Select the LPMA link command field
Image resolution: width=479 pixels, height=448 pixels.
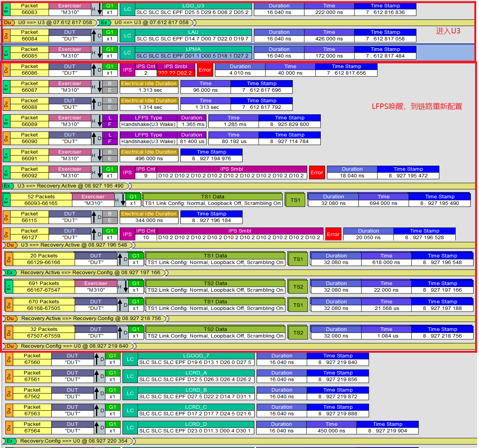pos(193,53)
